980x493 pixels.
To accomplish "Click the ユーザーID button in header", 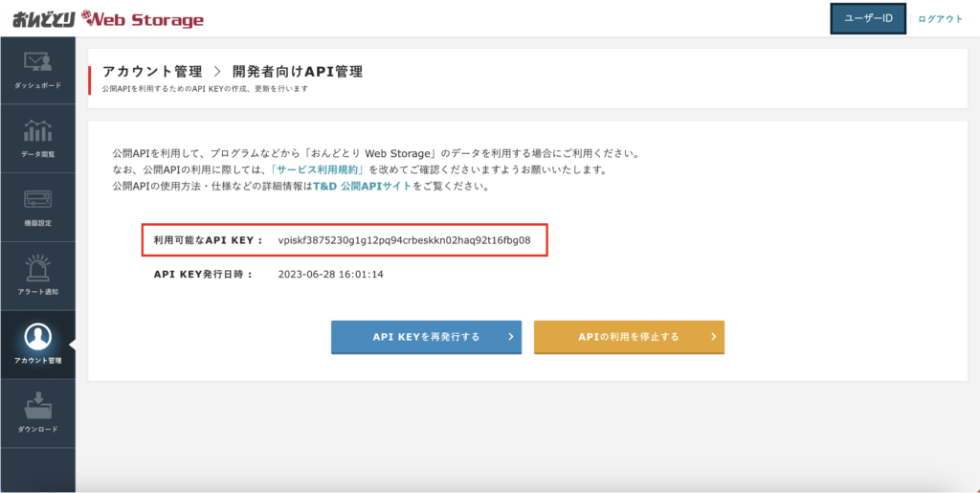I will [x=867, y=19].
